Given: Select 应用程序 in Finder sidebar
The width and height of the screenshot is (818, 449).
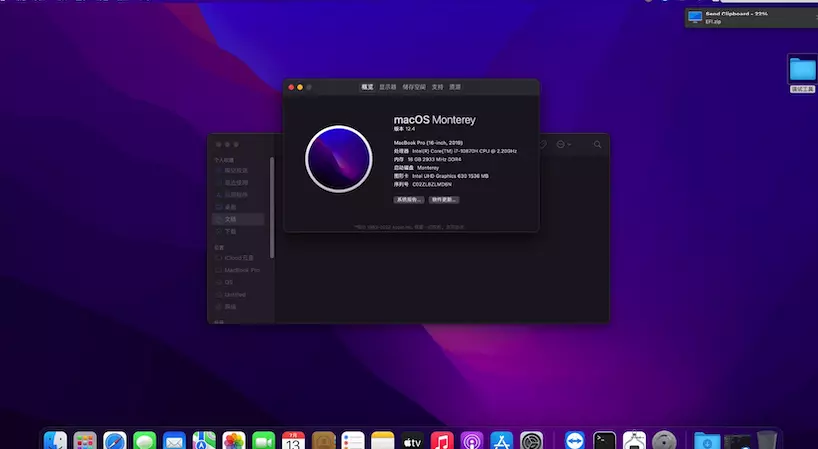Looking at the screenshot, I should 238,195.
